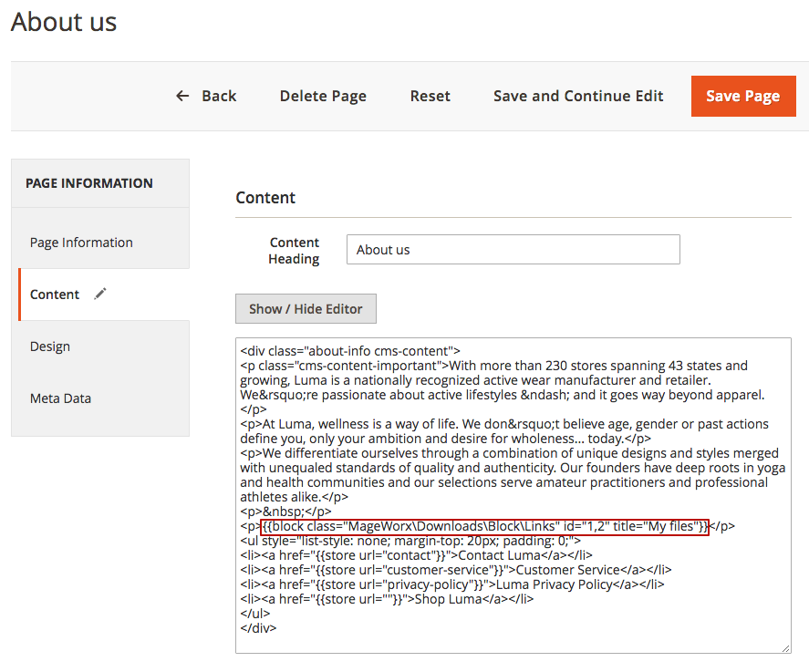The height and width of the screenshot is (672, 809).
Task: Click the Luma Privacy Policy line
Action: (452, 584)
